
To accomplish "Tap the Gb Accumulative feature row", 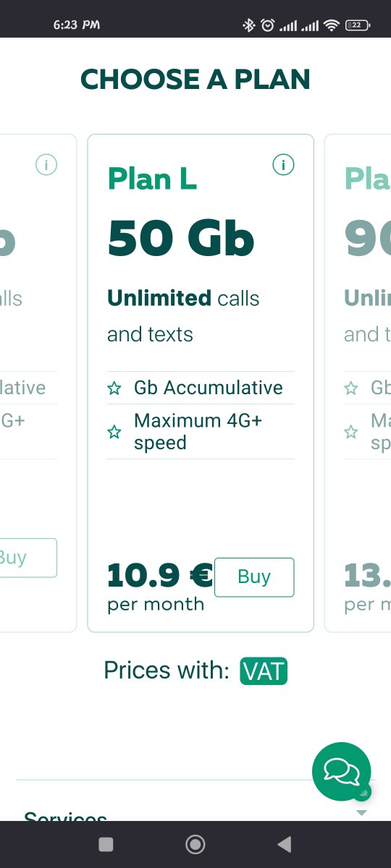I will point(201,388).
